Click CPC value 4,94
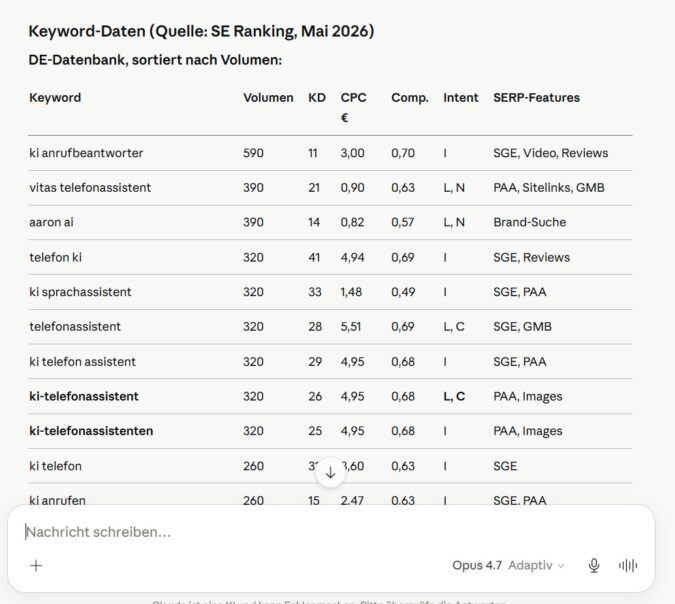 [353, 257]
